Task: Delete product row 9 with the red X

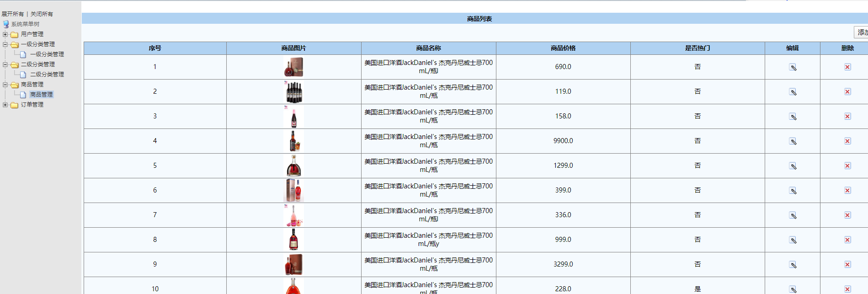Action: 847,264
